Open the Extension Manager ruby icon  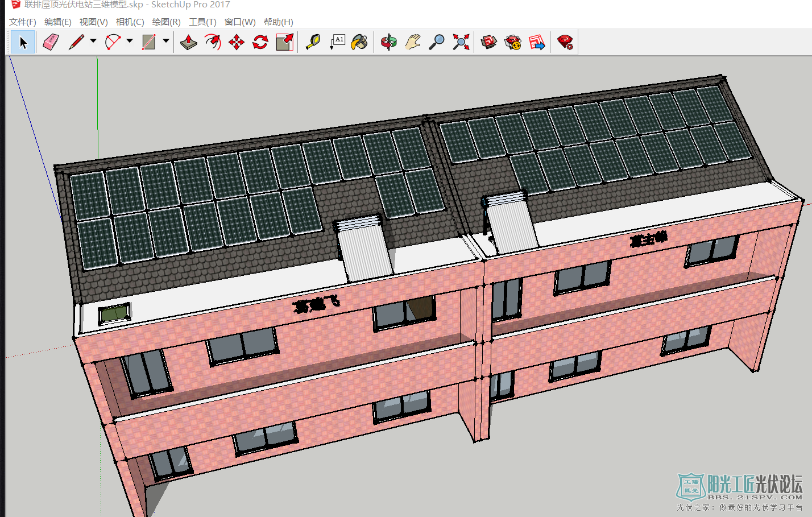click(565, 42)
